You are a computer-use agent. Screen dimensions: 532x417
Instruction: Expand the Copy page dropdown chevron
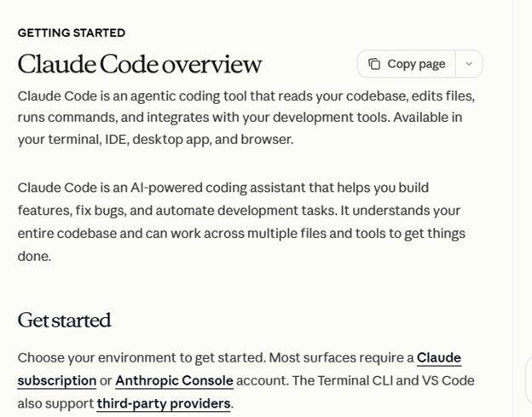coord(469,64)
